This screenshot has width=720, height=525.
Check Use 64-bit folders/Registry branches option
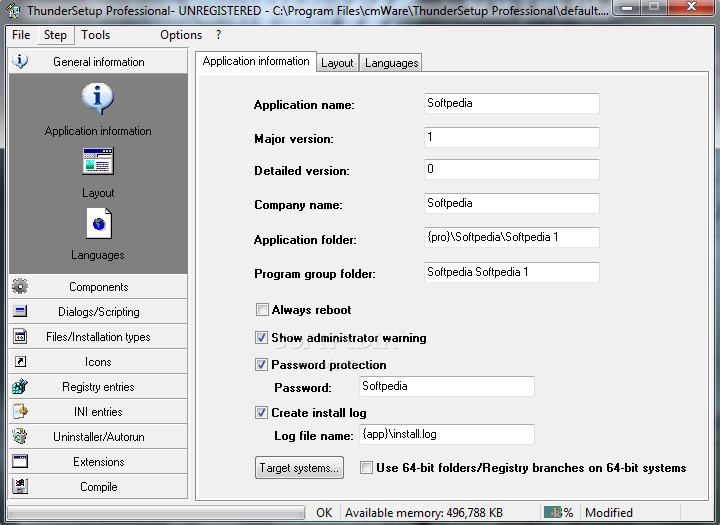point(366,468)
